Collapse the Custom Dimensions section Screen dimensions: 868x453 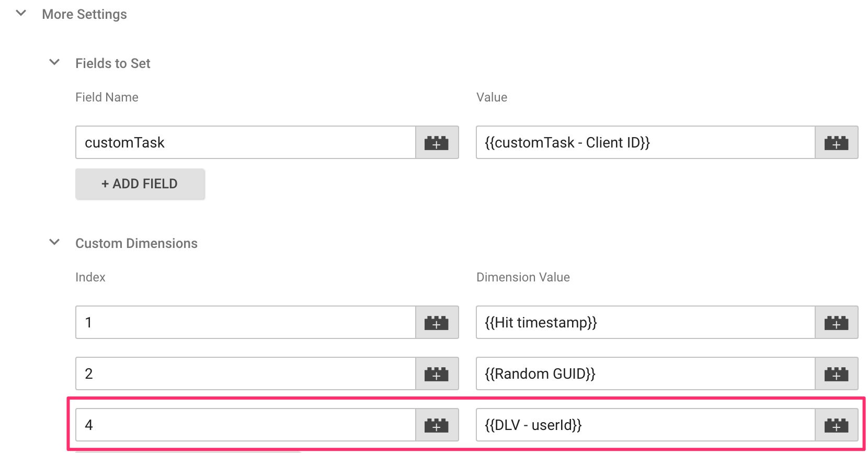point(54,242)
